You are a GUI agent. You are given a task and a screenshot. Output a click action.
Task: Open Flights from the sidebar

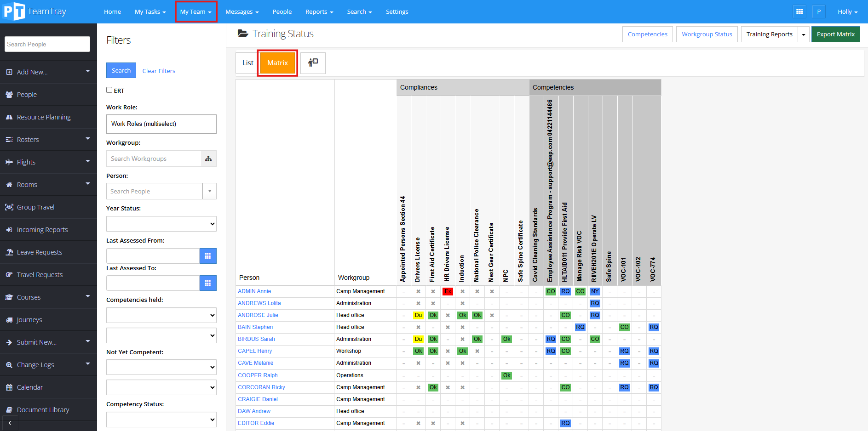point(10,162)
